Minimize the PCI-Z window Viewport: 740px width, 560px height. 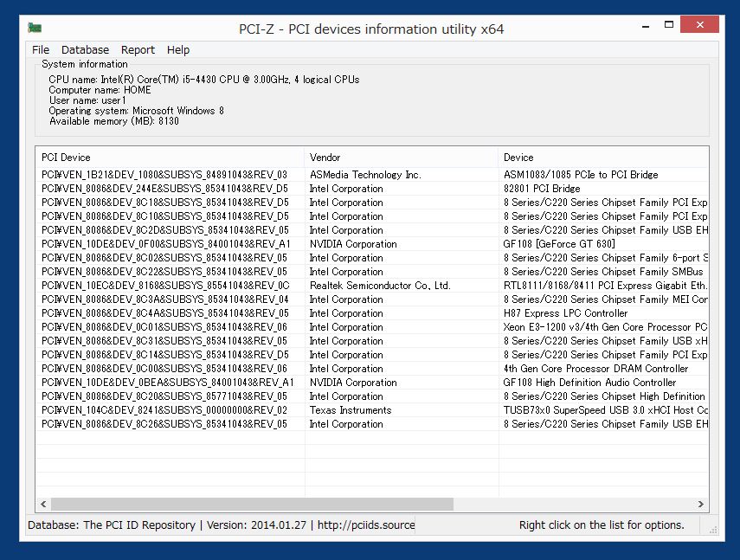coord(646,25)
